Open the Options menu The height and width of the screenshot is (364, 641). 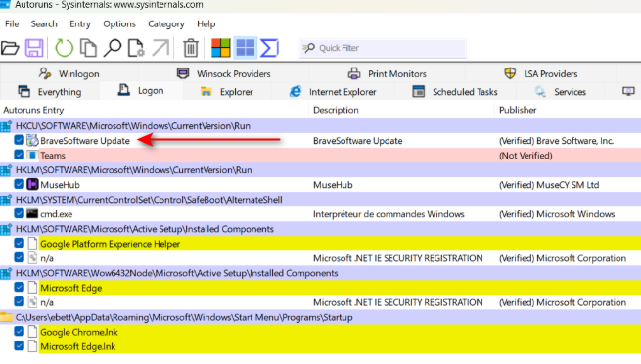[x=119, y=24]
